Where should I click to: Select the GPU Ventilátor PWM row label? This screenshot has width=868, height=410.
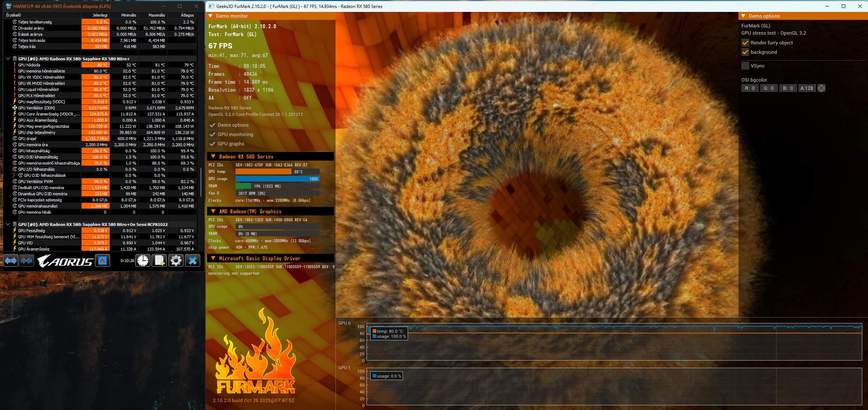click(x=36, y=181)
